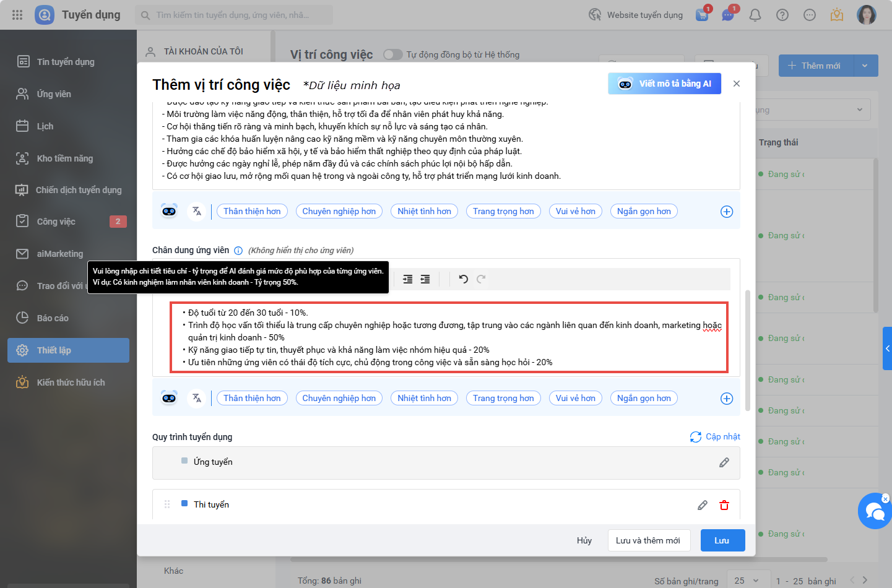Click the candidate profile criteria text area

pyautogui.click(x=449, y=337)
